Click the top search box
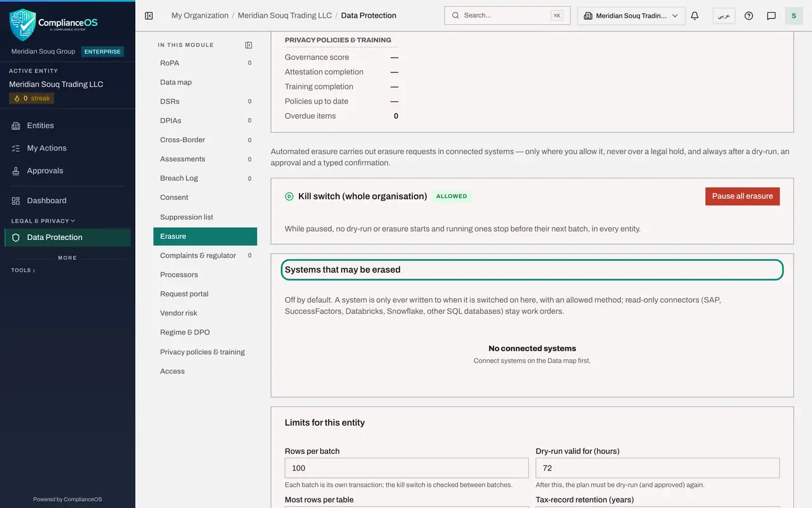This screenshot has height=508, width=812. pos(507,15)
